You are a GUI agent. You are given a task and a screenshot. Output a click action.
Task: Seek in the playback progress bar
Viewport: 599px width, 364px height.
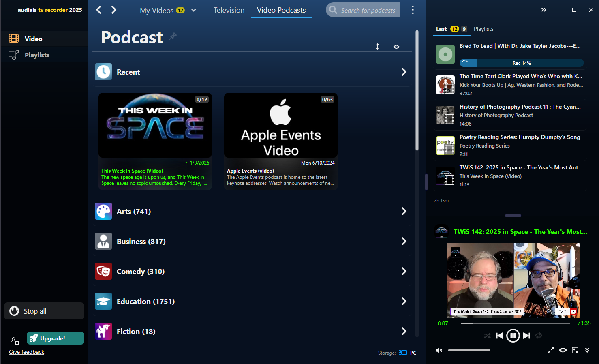(x=515, y=323)
